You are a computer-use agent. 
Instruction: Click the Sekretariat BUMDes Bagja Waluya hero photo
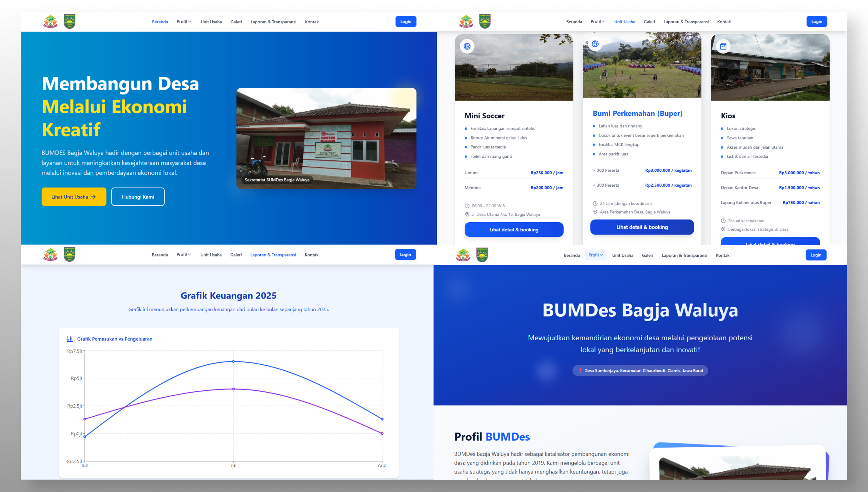[326, 138]
